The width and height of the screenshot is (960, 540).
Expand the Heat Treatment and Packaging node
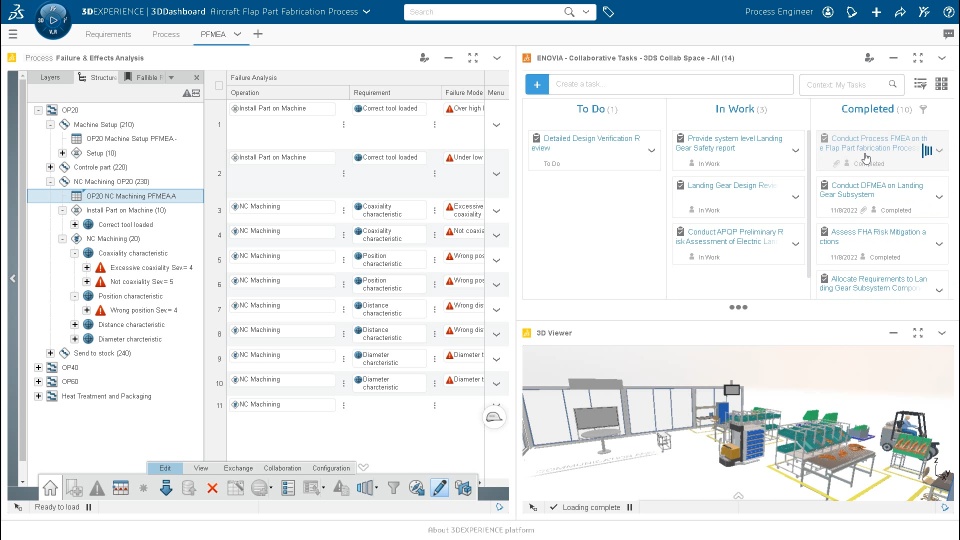38,396
